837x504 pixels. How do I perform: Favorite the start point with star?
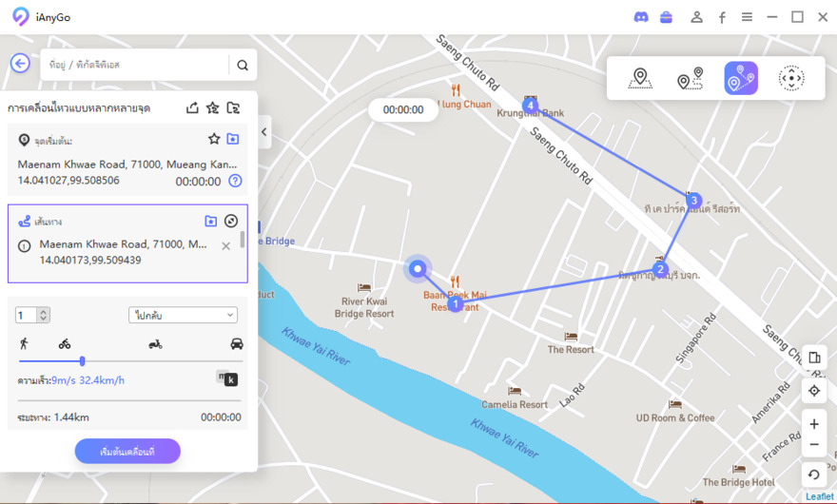coord(214,139)
